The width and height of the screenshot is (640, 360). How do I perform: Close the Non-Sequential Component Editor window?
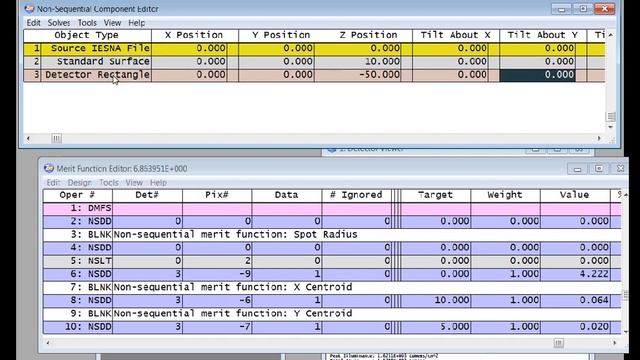pyautogui.click(x=604, y=9)
